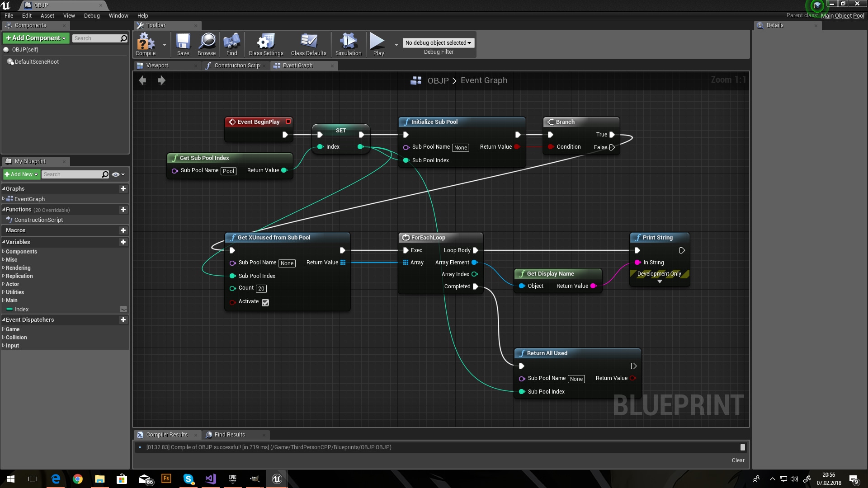Expand Development Only on the Print String node
The image size is (868, 488).
click(x=660, y=281)
